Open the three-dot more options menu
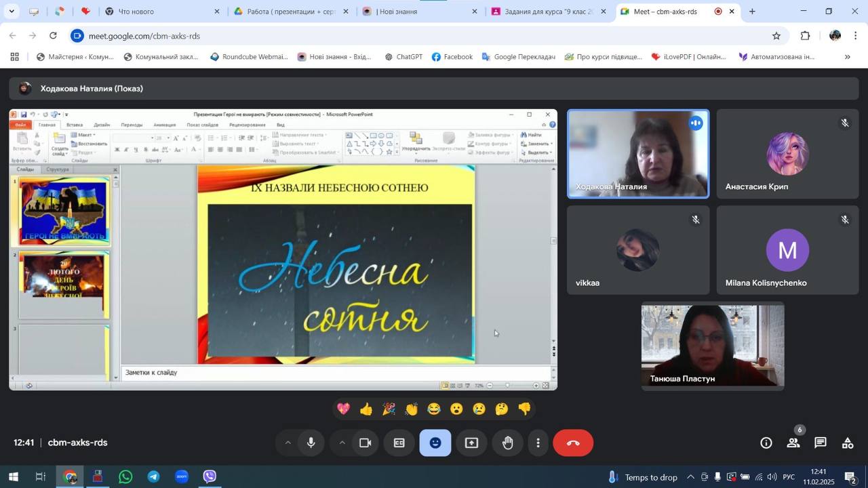868x488 pixels. click(x=538, y=443)
